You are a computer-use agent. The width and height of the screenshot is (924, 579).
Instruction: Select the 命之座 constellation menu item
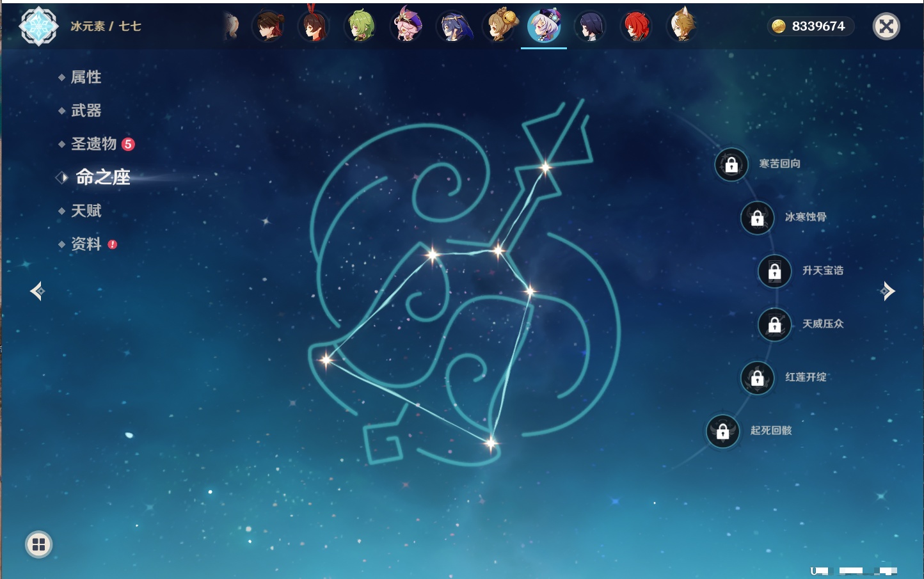[102, 177]
